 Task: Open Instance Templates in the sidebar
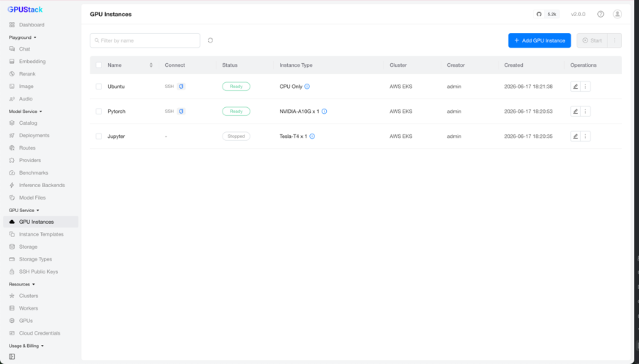coord(40,234)
